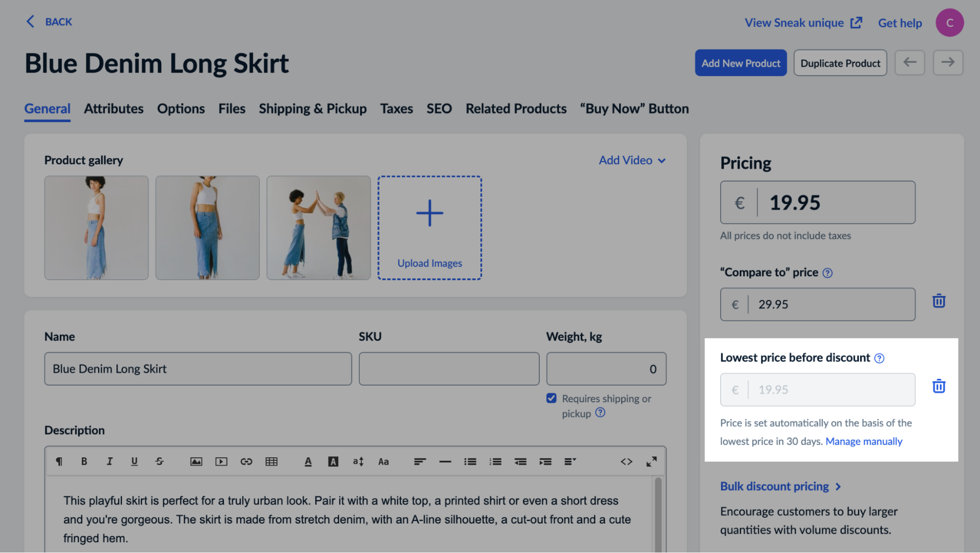980x553 pixels.
Task: Uncheck Requires shipping or pickup
Action: (x=552, y=398)
